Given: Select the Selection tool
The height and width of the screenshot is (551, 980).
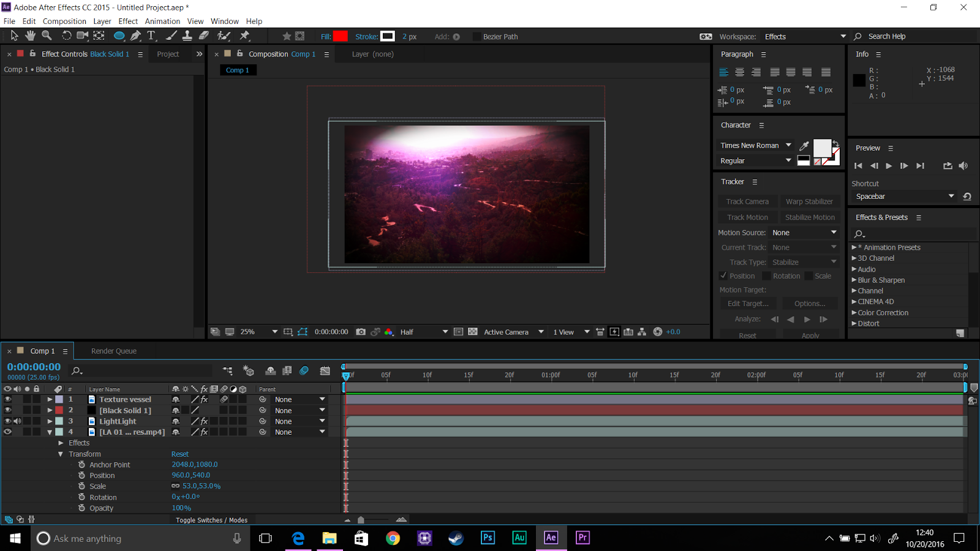Looking at the screenshot, I should click(13, 36).
